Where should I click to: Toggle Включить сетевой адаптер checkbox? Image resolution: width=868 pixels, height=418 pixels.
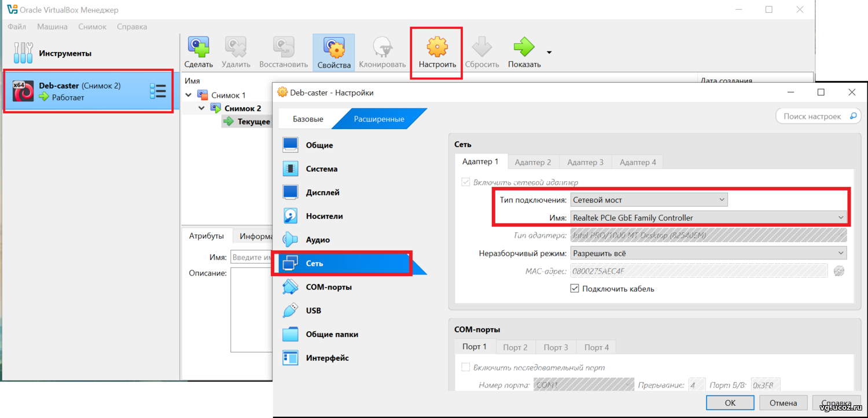(x=466, y=182)
